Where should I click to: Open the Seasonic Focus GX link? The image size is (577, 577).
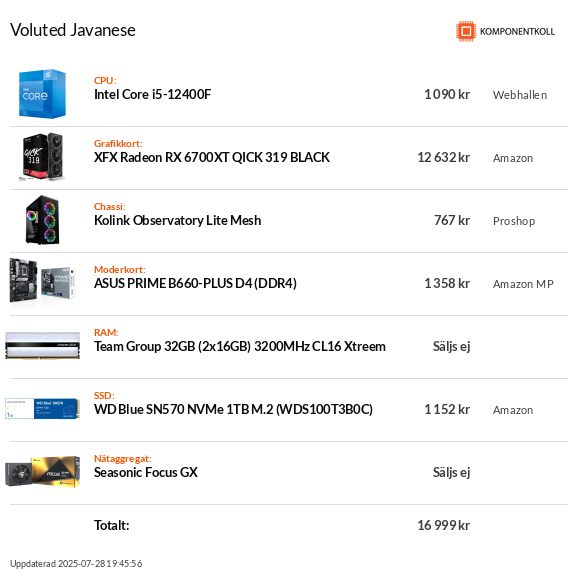click(146, 472)
